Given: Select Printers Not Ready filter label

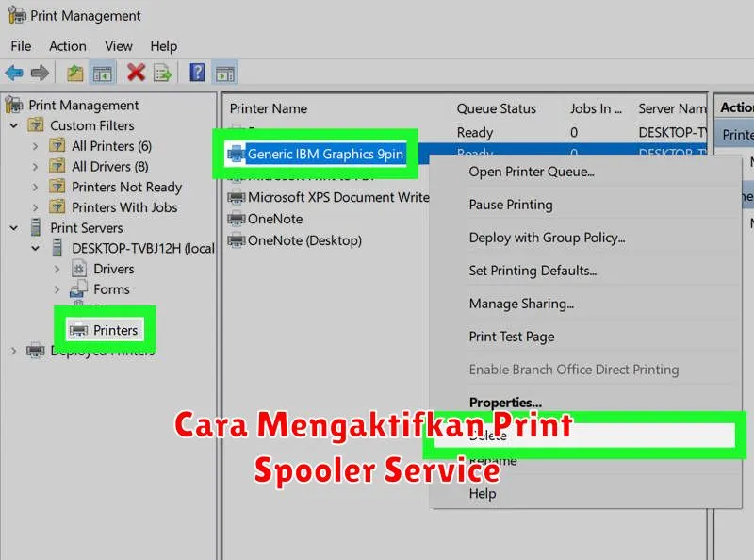Looking at the screenshot, I should point(127,188).
